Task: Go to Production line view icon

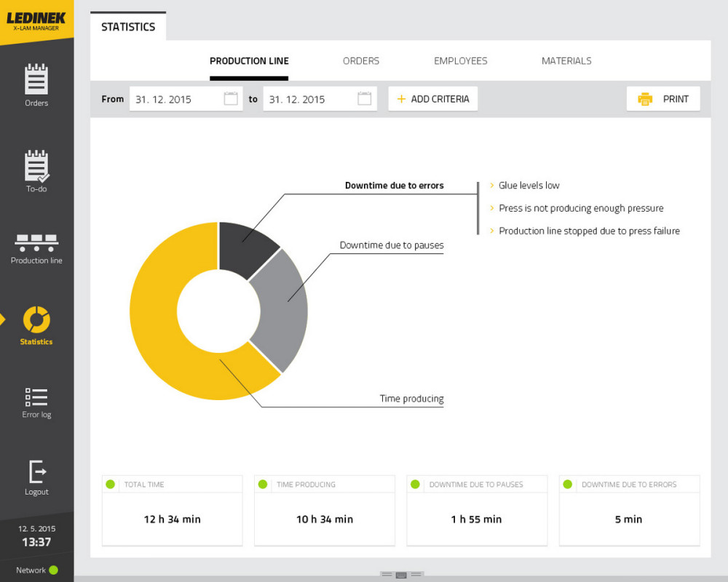Action: 36,242
